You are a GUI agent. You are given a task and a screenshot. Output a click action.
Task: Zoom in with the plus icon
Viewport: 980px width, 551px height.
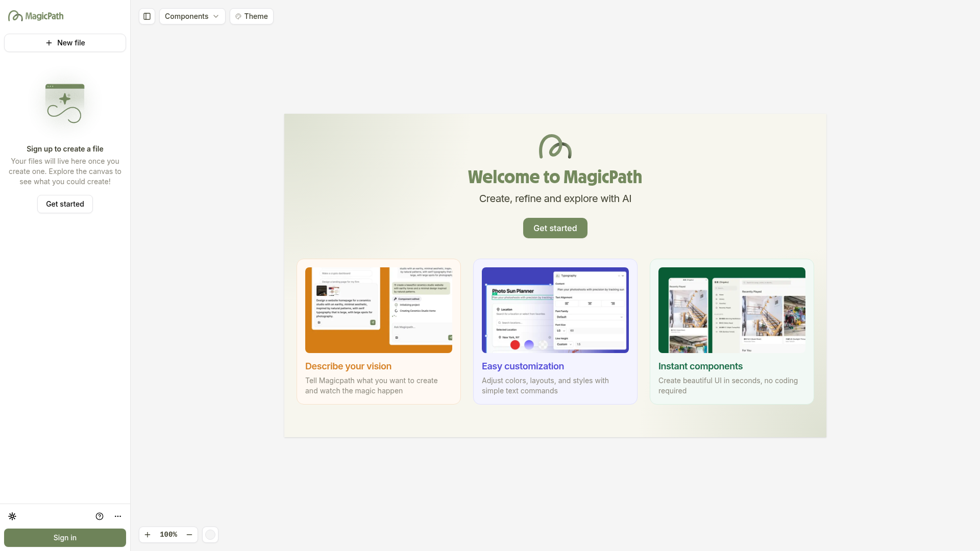pos(148,535)
